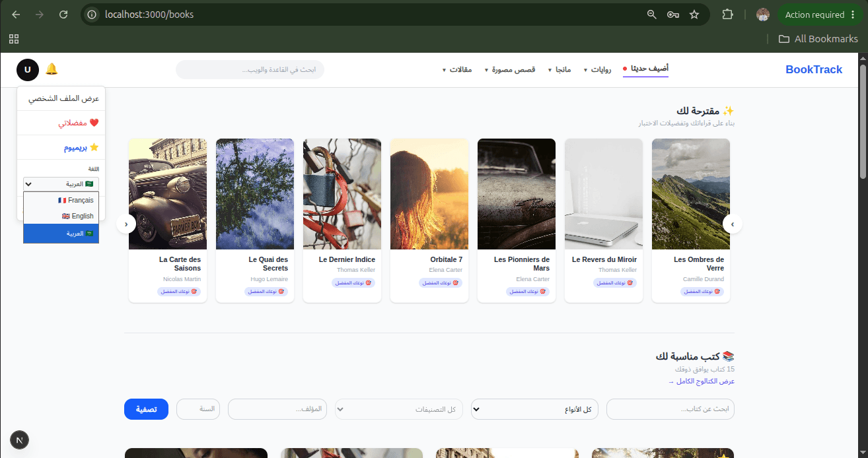The height and width of the screenshot is (458, 868).
Task: Focus the المؤلف author field
Action: point(277,409)
